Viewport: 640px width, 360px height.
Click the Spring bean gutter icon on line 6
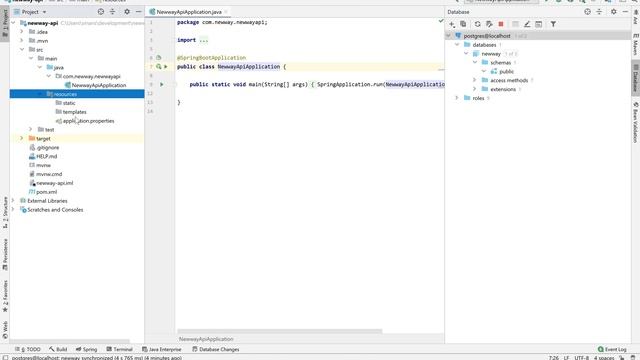click(x=158, y=58)
